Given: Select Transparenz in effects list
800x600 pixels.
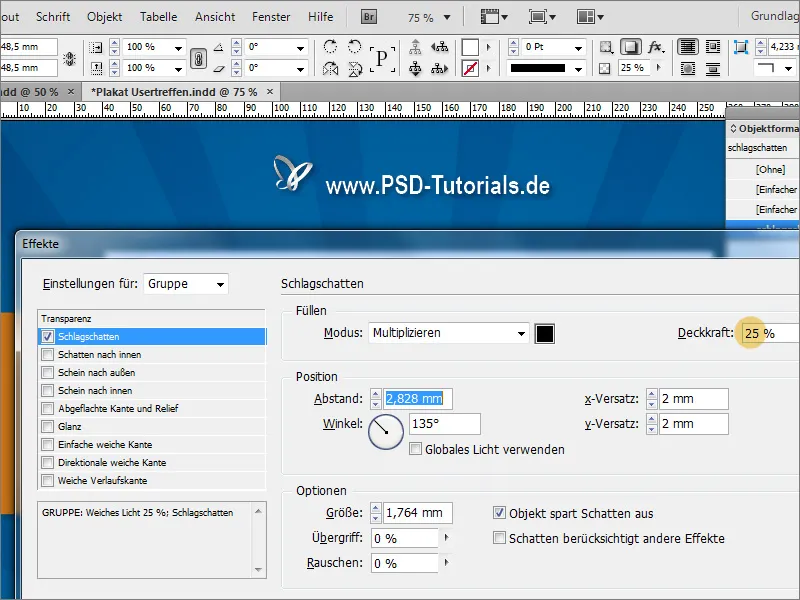Looking at the screenshot, I should coord(152,319).
